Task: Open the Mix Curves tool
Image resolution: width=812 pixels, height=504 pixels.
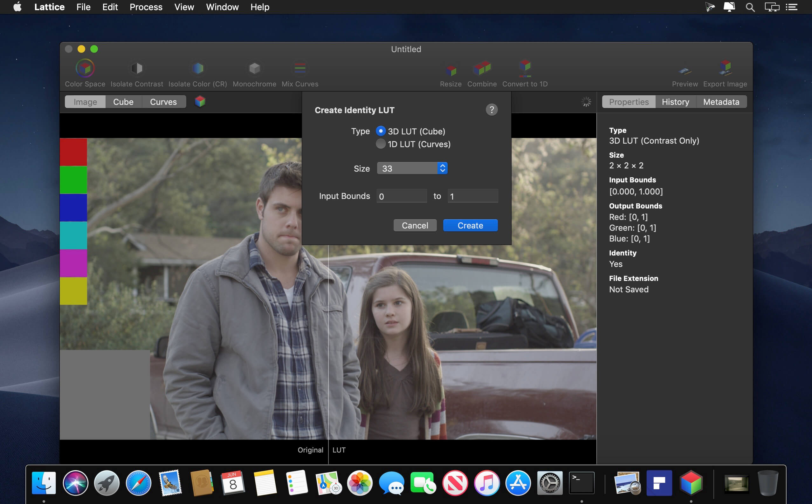Action: tap(300, 69)
